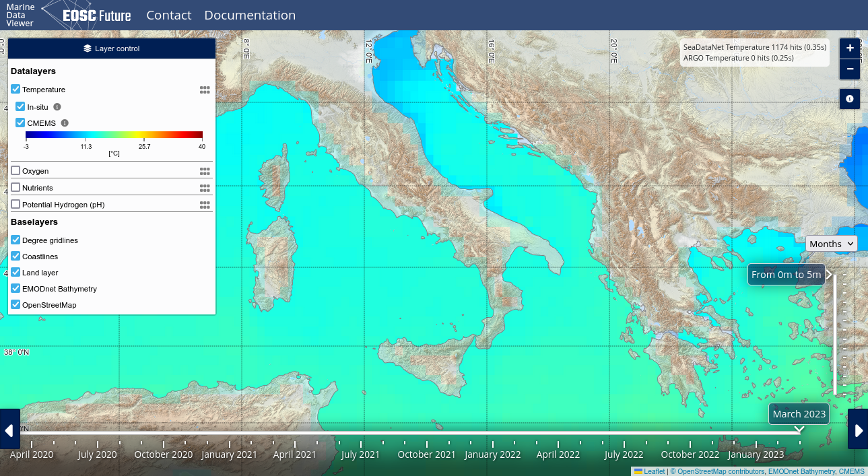Open the Leaflet attribution link

click(654, 472)
